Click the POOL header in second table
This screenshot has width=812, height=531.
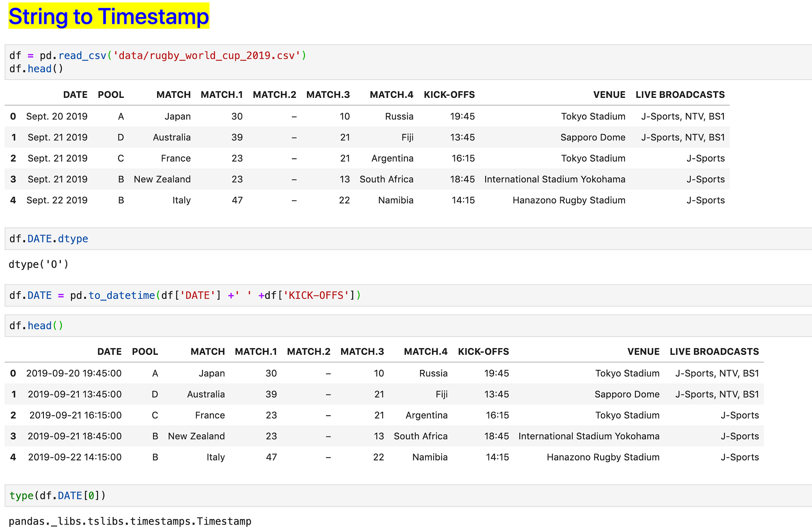pyautogui.click(x=145, y=352)
